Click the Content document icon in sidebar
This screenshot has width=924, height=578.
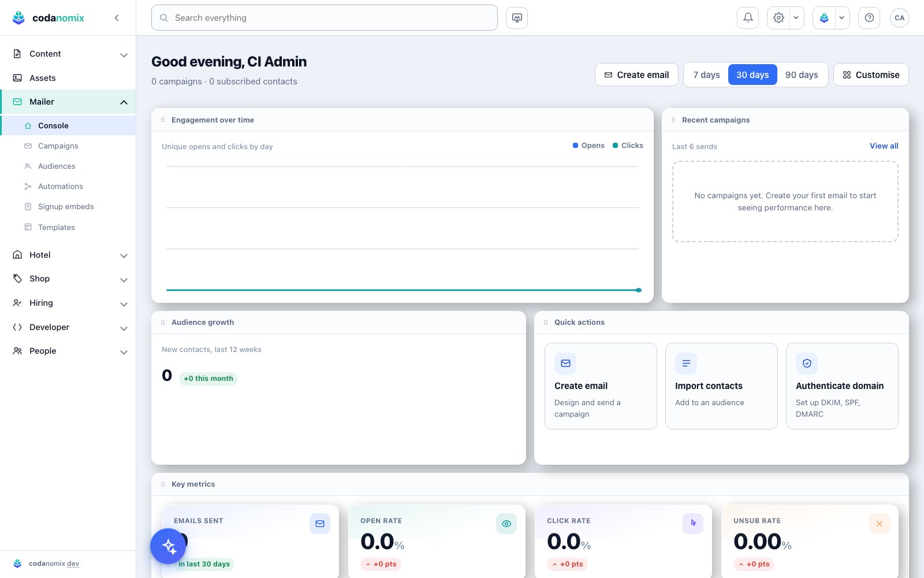coord(17,54)
